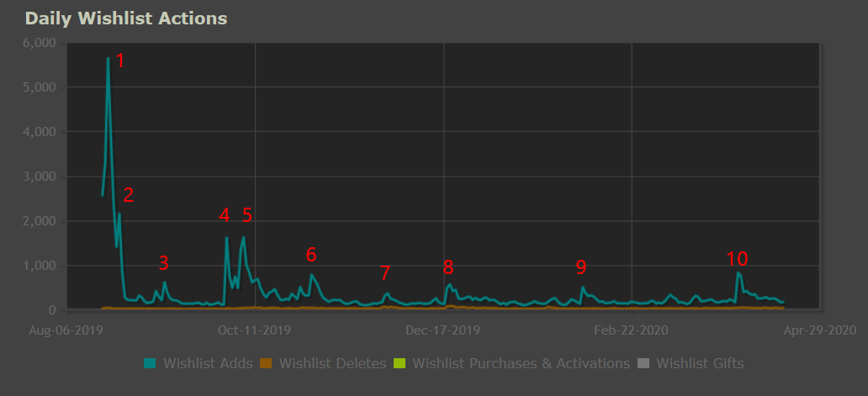Screen dimensions: 868x396
Task: Click the Daily Wishlist Actions chart title
Action: [x=126, y=18]
